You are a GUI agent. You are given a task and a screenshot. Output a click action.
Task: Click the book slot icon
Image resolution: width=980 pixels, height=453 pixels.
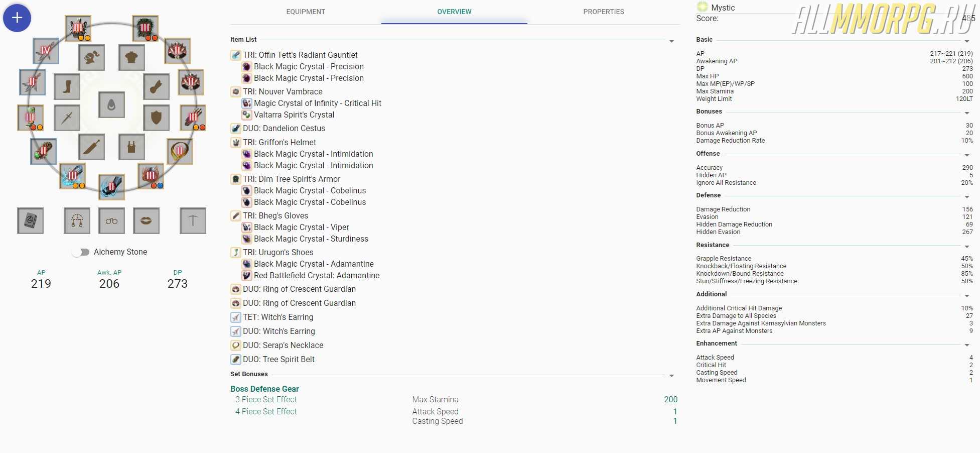tap(30, 221)
